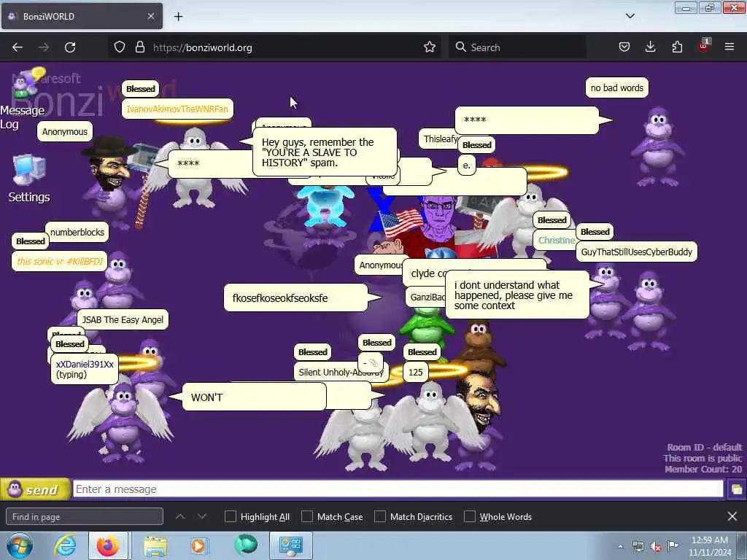Open the Pocket save icon
Screen dimensions: 747x560
[624, 47]
